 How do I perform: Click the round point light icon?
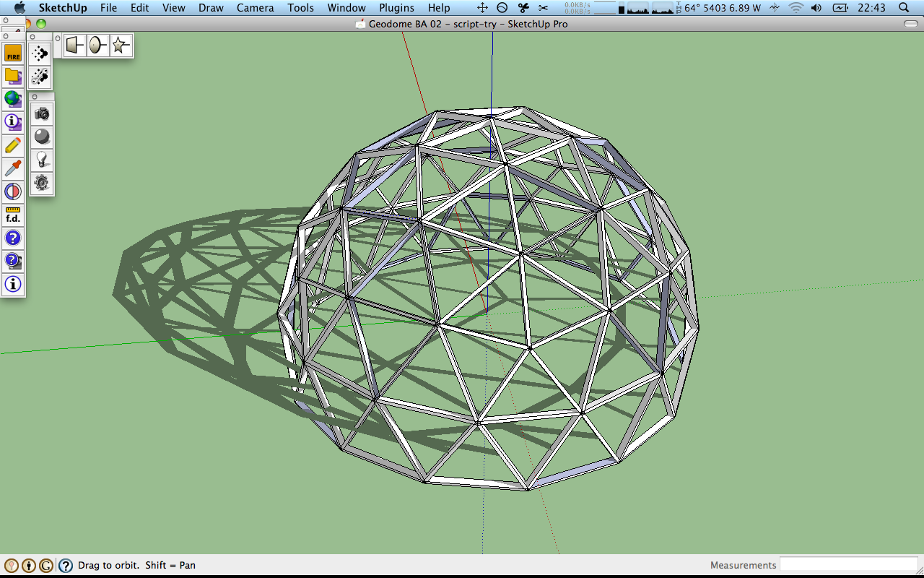[97, 46]
